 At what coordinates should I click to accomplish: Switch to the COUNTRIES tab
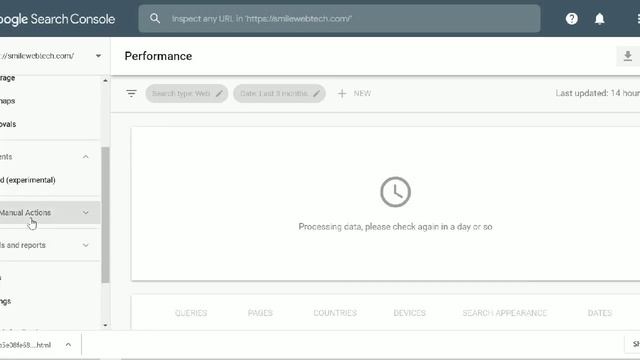point(335,313)
